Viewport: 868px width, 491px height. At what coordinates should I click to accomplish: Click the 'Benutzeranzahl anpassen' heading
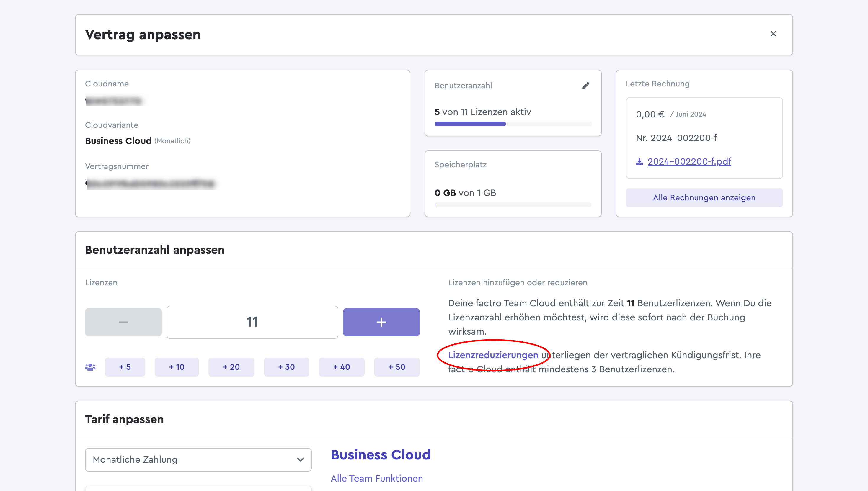tap(155, 250)
